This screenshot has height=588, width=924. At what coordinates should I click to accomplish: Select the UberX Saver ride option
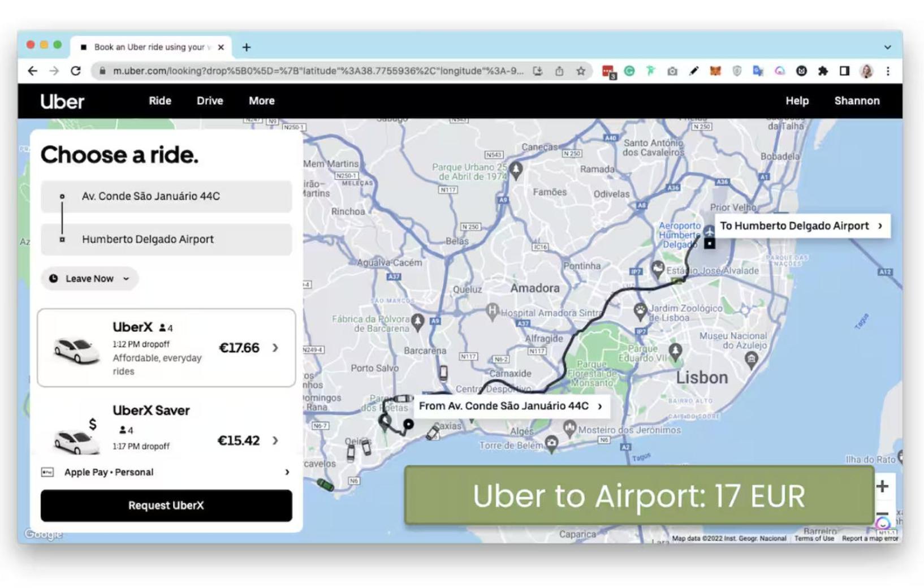(166, 427)
